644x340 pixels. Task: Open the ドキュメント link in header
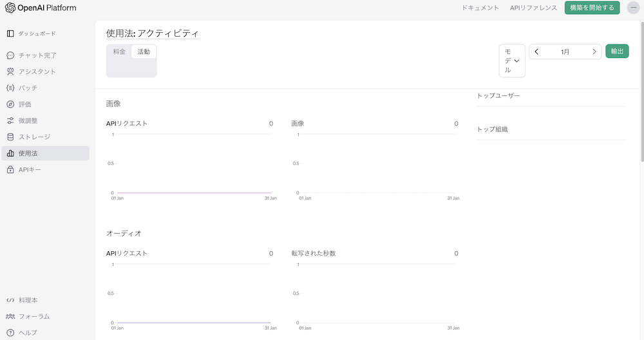(x=480, y=8)
